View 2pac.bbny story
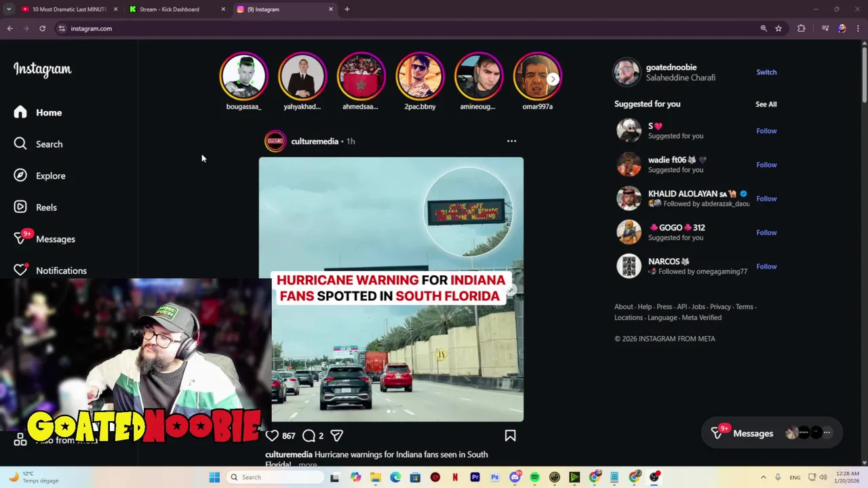868x488 pixels. click(x=420, y=76)
